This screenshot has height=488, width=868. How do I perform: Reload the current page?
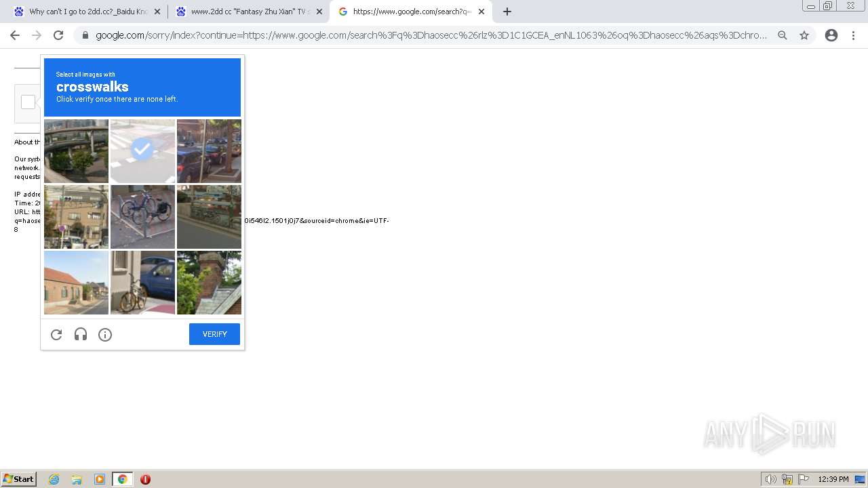pyautogui.click(x=58, y=35)
